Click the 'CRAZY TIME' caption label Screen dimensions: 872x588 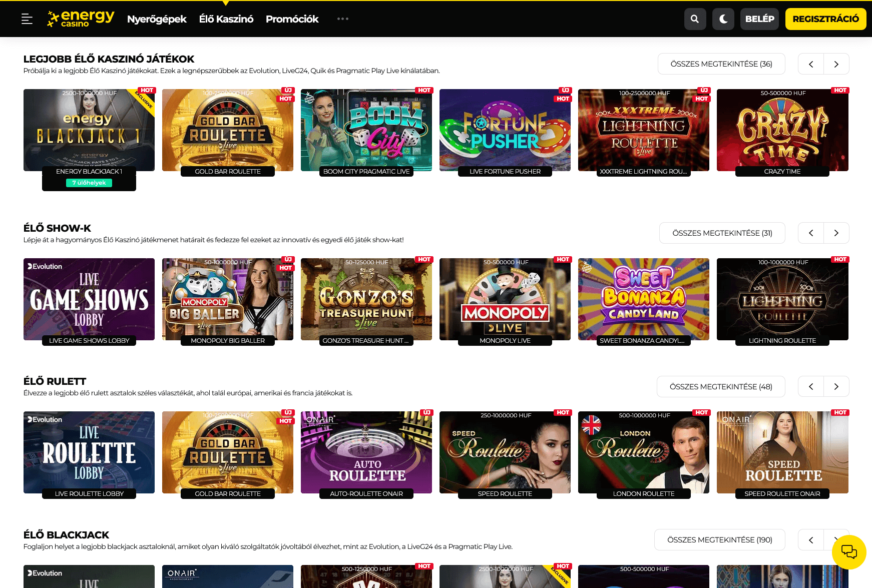point(782,172)
